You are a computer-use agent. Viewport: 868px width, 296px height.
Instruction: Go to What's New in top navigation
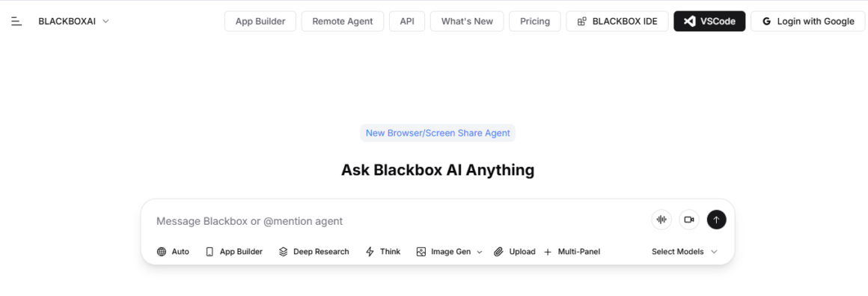coord(467,21)
